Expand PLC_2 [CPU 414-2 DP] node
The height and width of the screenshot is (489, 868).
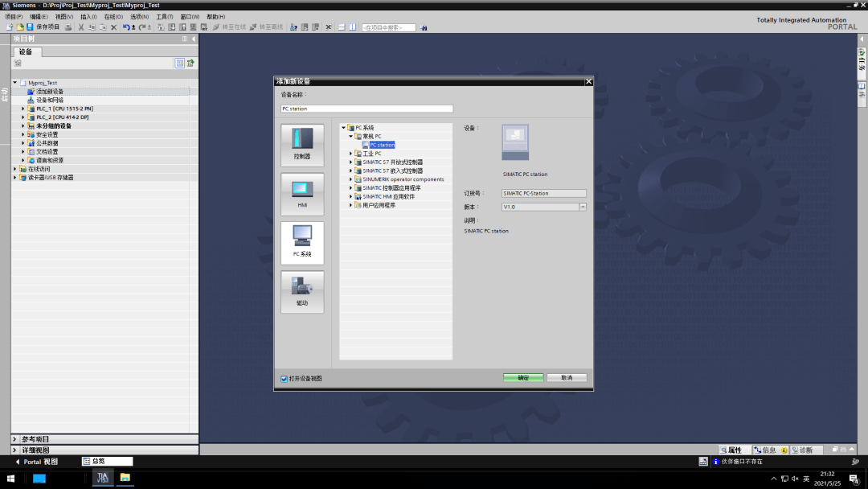[23, 117]
